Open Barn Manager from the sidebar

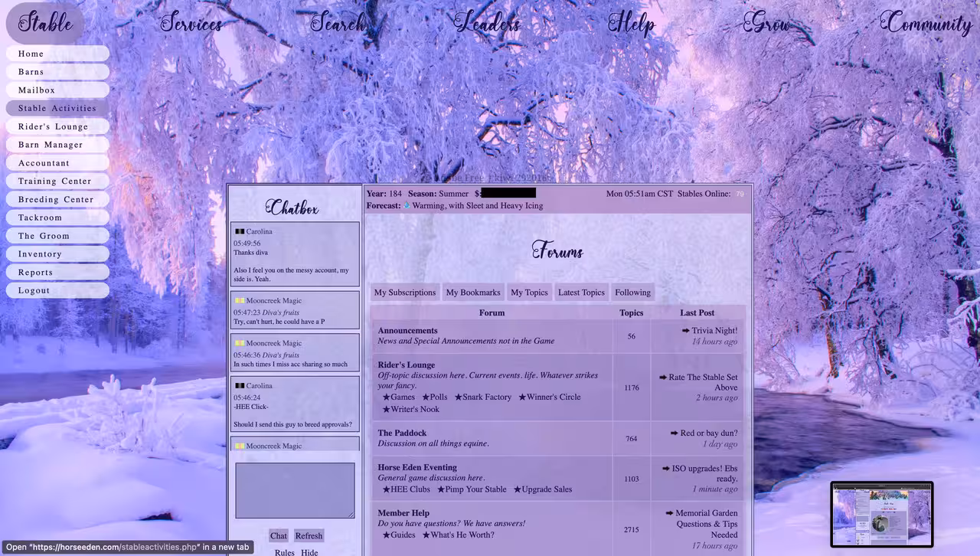click(x=58, y=145)
